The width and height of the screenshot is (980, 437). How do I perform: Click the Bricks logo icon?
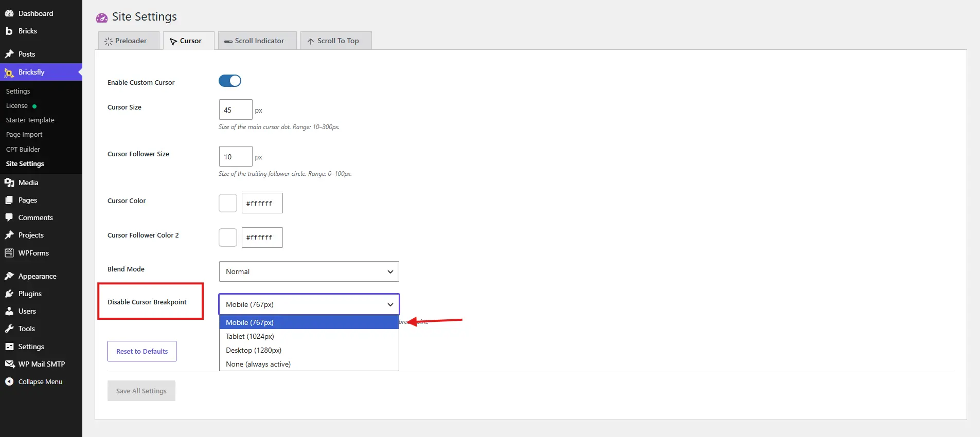click(9, 31)
